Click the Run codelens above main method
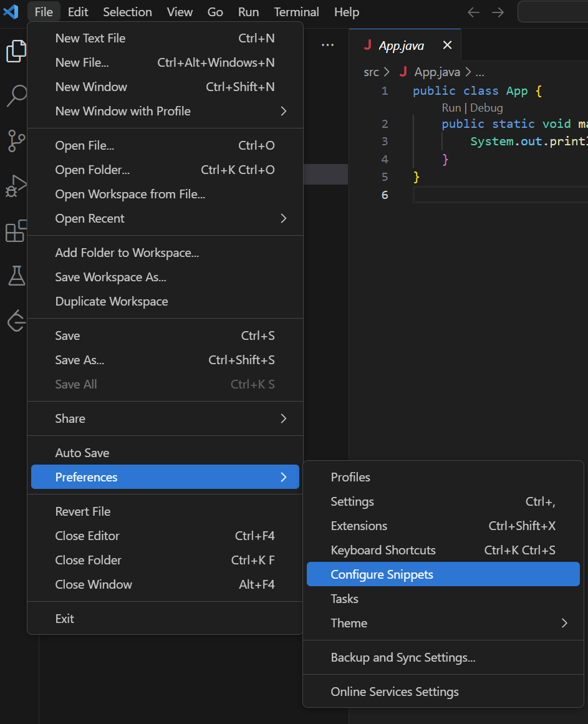The width and height of the screenshot is (588, 724). [451, 107]
